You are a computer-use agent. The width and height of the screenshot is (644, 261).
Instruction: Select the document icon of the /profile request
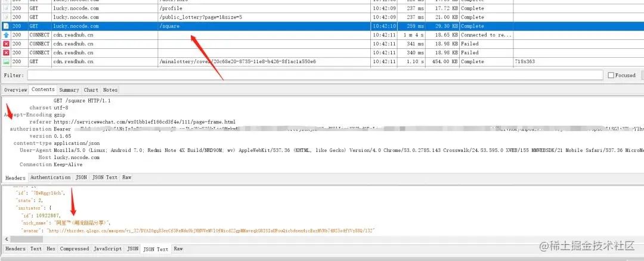(6, 8)
